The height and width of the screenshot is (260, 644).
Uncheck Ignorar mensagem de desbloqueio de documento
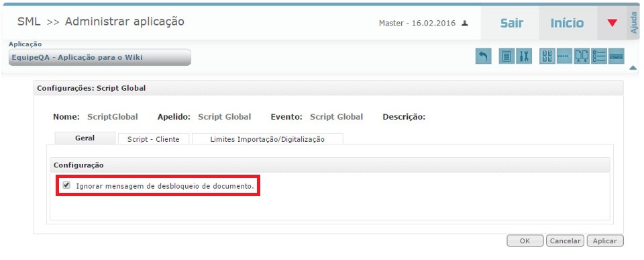point(66,185)
